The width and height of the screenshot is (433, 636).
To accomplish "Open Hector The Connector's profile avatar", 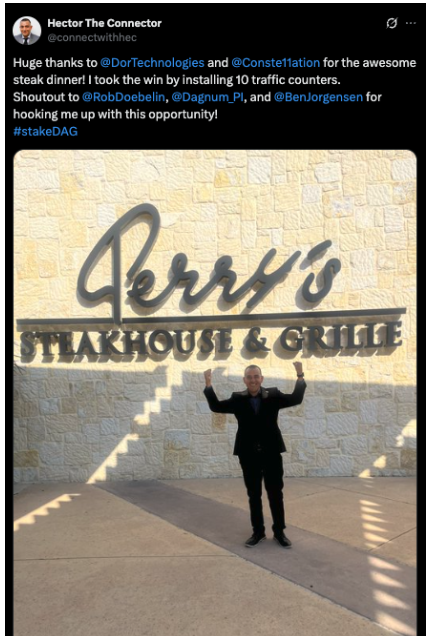I will 27,30.
